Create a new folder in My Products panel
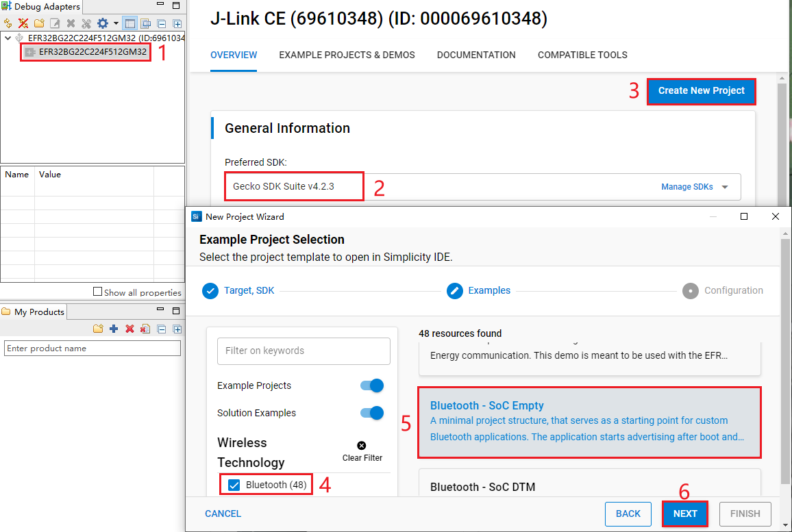Viewport: 792px width, 532px height. (99, 329)
